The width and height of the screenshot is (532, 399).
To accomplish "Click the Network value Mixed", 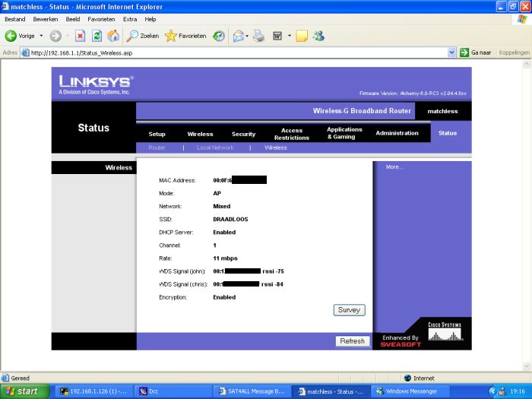I will click(x=222, y=206).
